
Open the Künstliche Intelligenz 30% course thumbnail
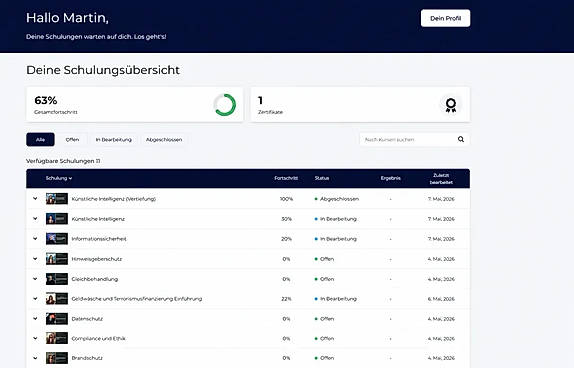57,219
